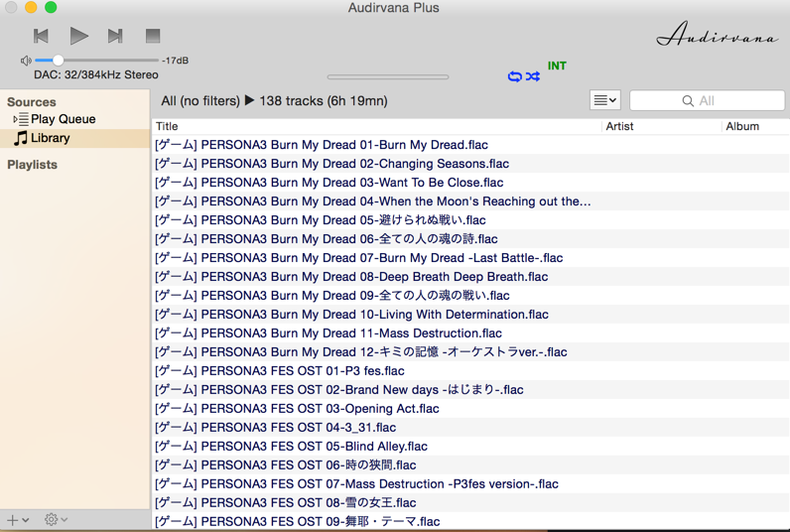Image resolution: width=790 pixels, height=532 pixels.
Task: Expand the Play Queue disclosure triangle
Action: 15,119
